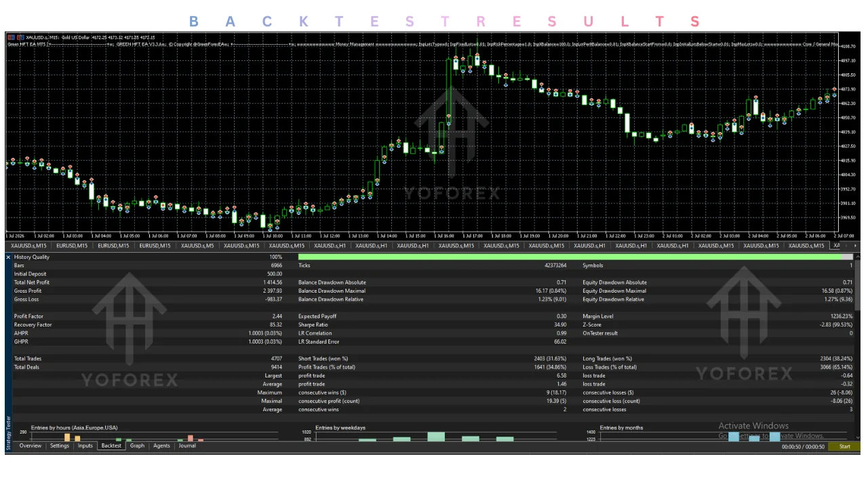
Task: Select the Gross Profit value 2 397.93
Action: click(273, 291)
